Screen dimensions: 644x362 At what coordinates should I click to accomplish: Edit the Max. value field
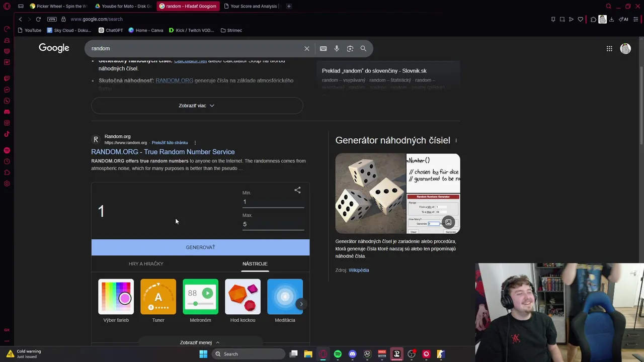273,224
